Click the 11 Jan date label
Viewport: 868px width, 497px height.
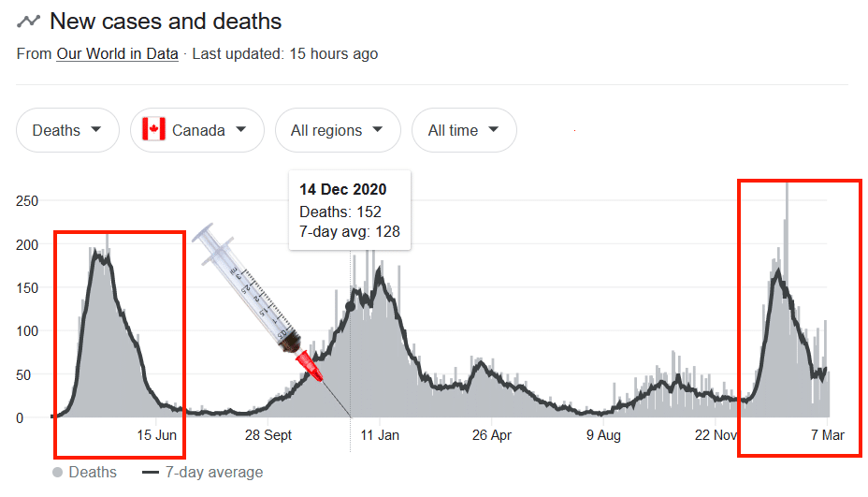coord(380,435)
